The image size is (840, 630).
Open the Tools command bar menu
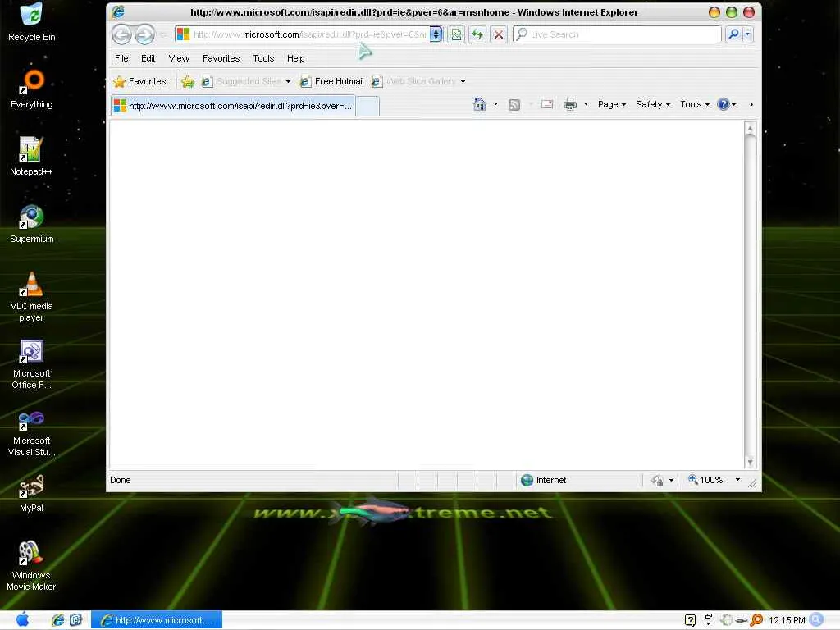[695, 104]
